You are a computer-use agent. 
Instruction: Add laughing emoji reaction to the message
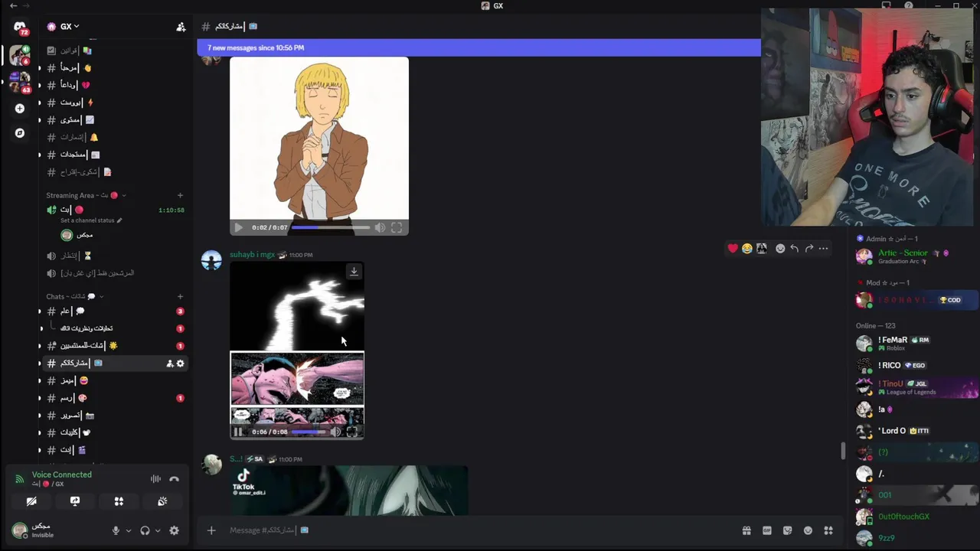(x=747, y=248)
